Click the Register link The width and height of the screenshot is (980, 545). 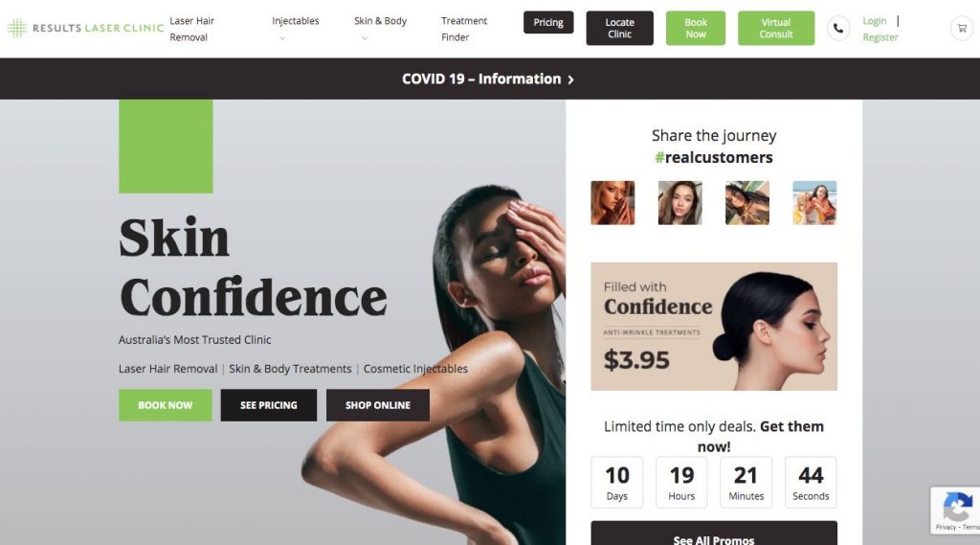point(880,37)
